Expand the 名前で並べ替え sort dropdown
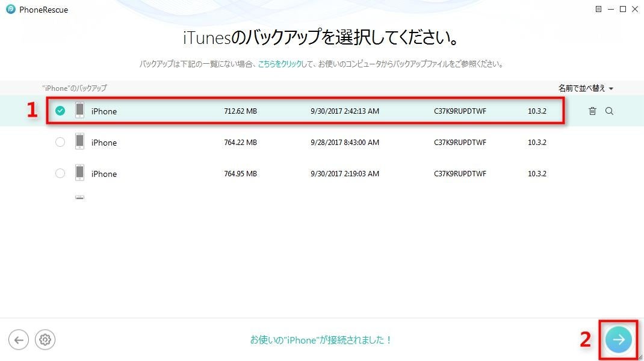644x361 pixels. click(586, 88)
